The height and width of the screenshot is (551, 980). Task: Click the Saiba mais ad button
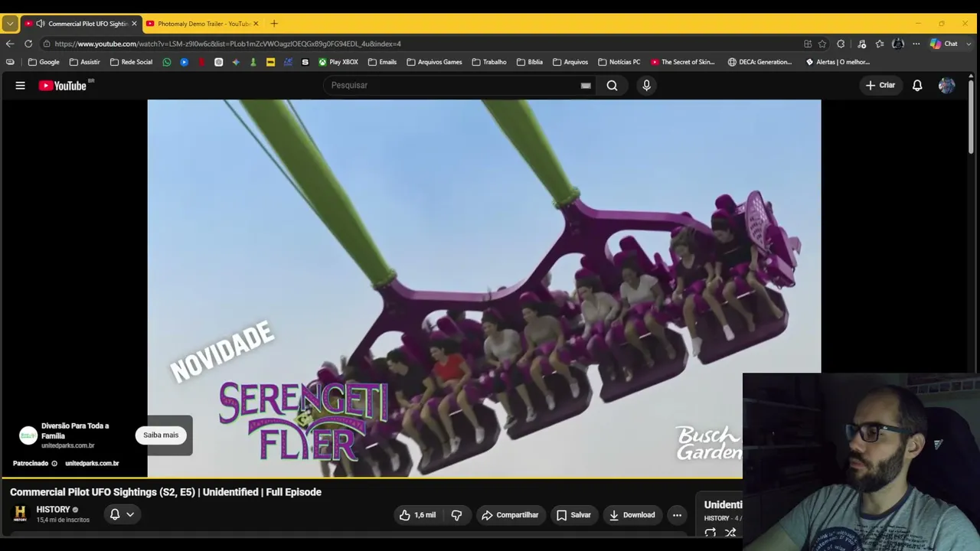[161, 435]
